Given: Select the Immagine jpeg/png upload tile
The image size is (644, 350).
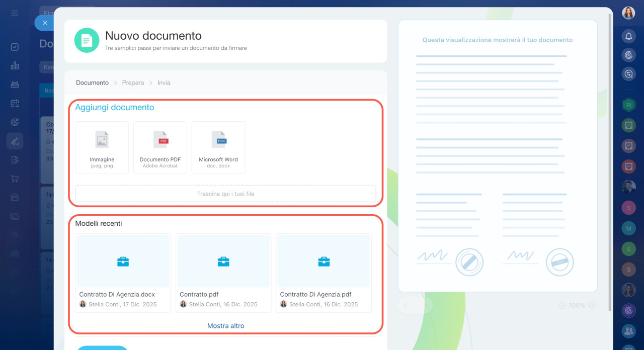Looking at the screenshot, I should coord(102,147).
